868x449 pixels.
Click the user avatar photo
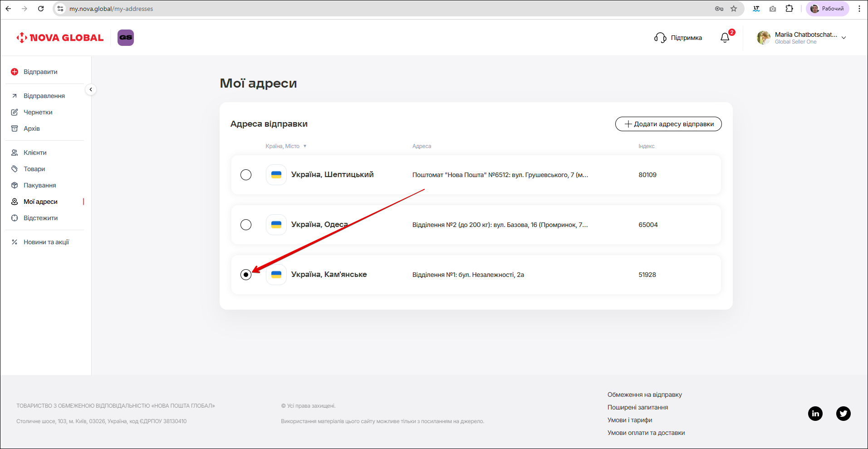tap(764, 38)
